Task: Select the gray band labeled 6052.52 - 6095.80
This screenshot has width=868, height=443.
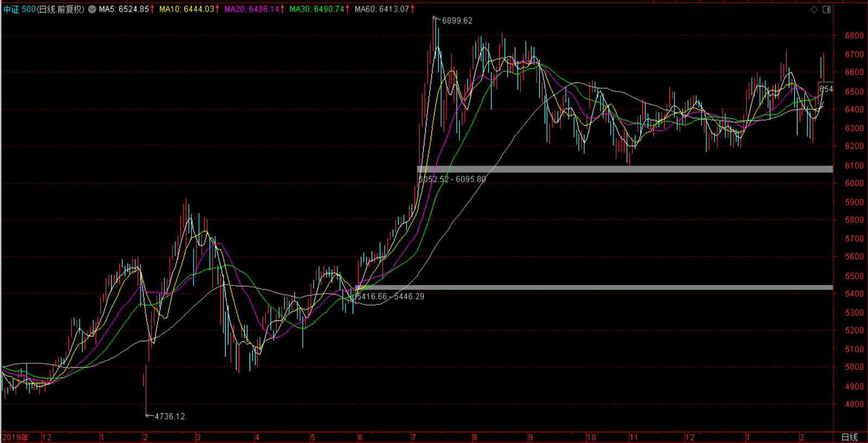Action: click(624, 169)
